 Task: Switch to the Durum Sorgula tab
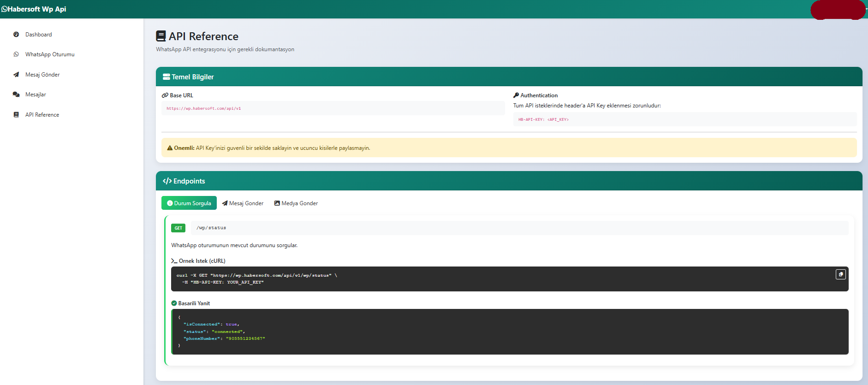(x=189, y=203)
